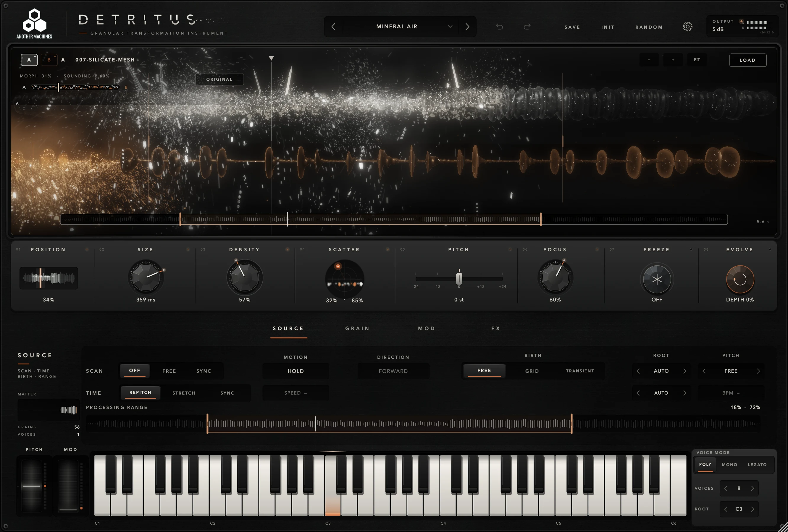Screen dimensions: 788x532
Task: Select sample slot A
Action: pyautogui.click(x=29, y=60)
